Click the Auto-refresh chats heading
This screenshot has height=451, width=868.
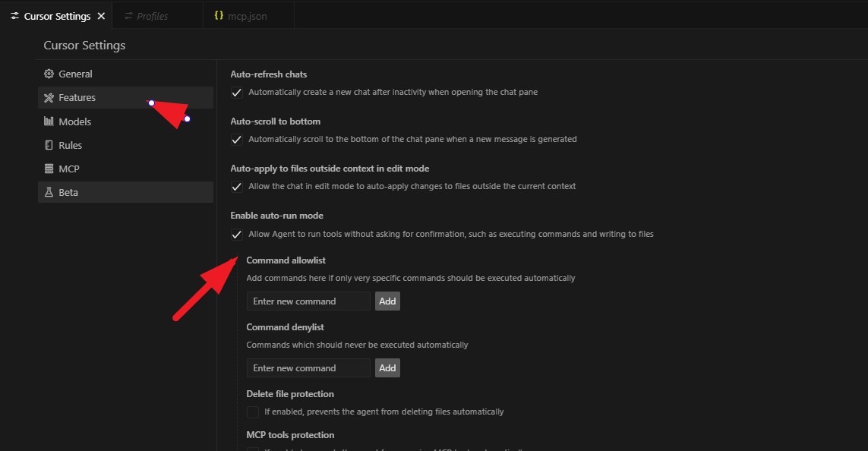[x=269, y=74]
